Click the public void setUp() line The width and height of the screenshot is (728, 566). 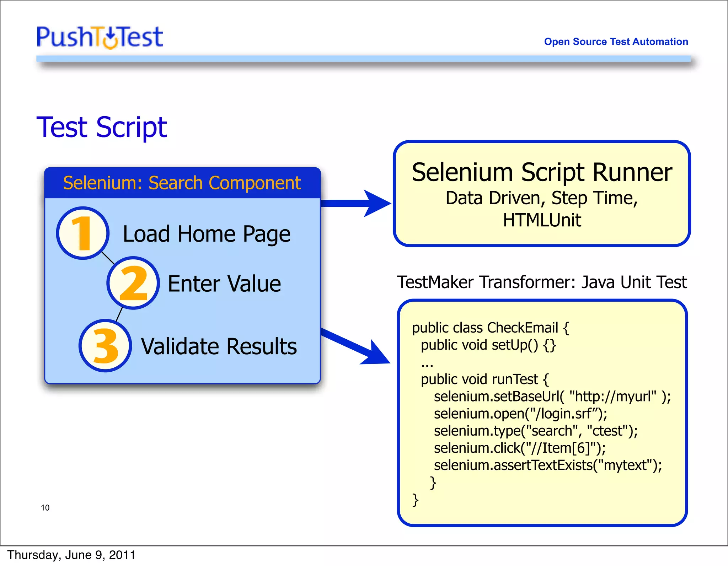(x=488, y=345)
